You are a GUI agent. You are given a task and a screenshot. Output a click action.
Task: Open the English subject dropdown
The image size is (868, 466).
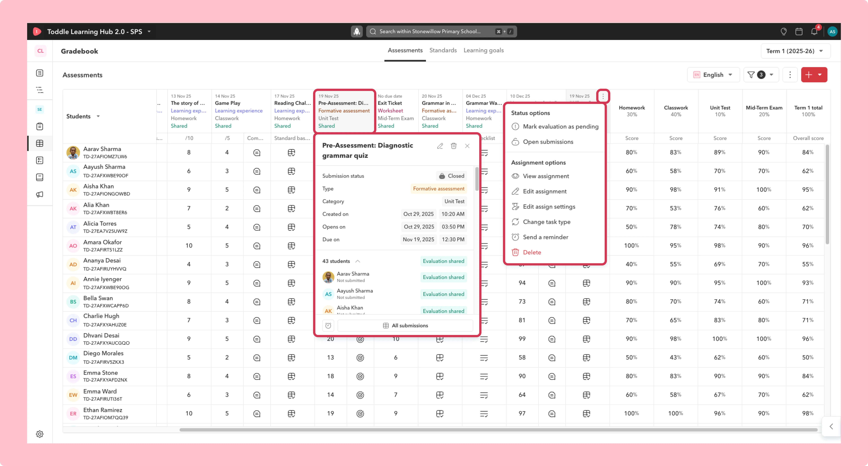(x=713, y=75)
